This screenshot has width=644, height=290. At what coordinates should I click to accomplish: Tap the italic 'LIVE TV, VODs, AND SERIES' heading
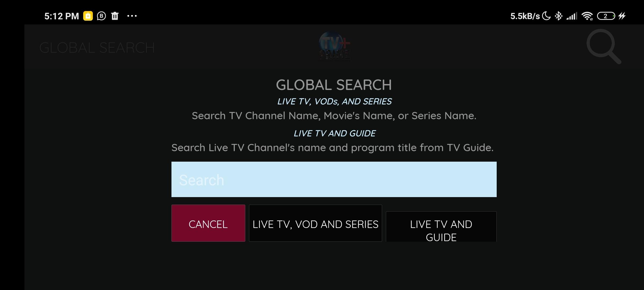click(334, 102)
